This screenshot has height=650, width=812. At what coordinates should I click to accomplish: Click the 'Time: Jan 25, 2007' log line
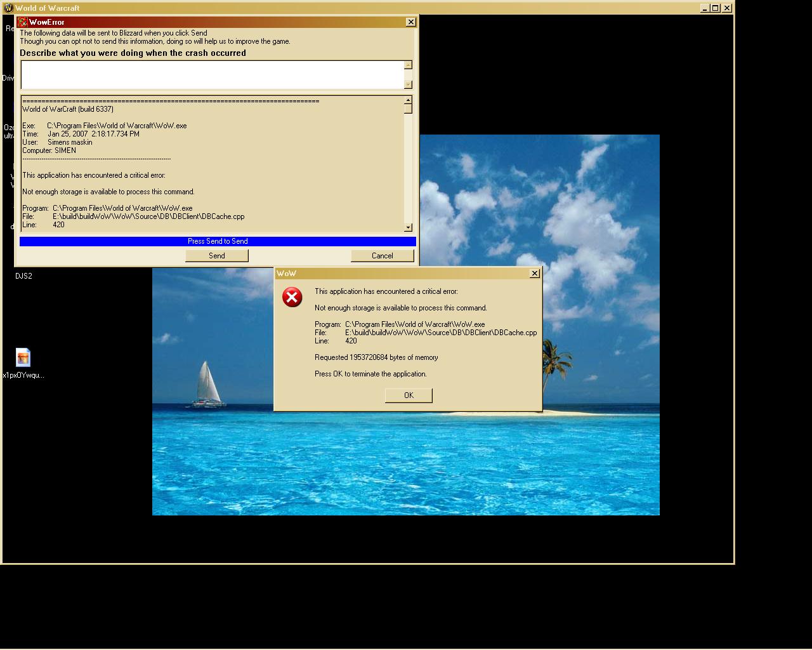[81, 134]
